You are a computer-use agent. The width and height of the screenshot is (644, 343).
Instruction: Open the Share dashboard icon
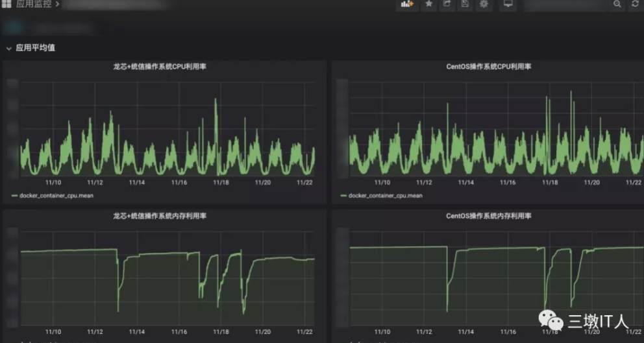click(x=447, y=5)
